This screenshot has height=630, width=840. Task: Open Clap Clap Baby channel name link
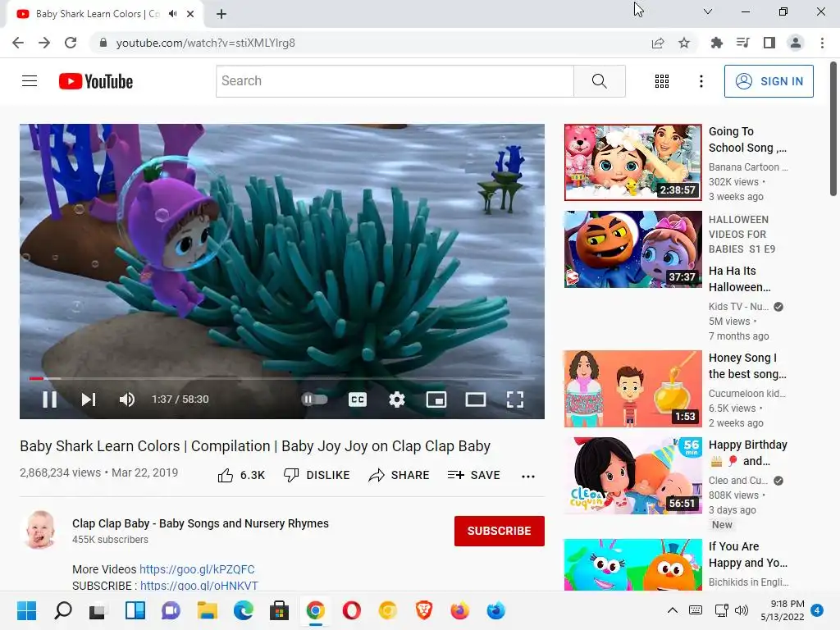pyautogui.click(x=200, y=523)
